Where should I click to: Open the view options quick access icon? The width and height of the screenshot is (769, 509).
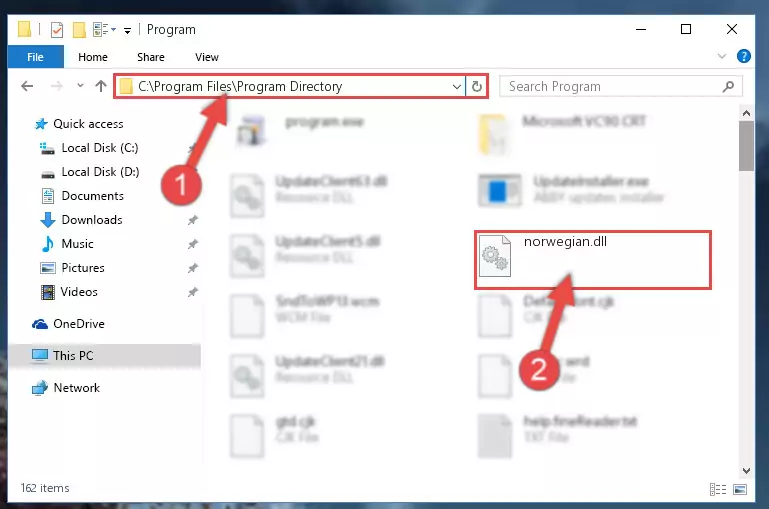(x=103, y=29)
